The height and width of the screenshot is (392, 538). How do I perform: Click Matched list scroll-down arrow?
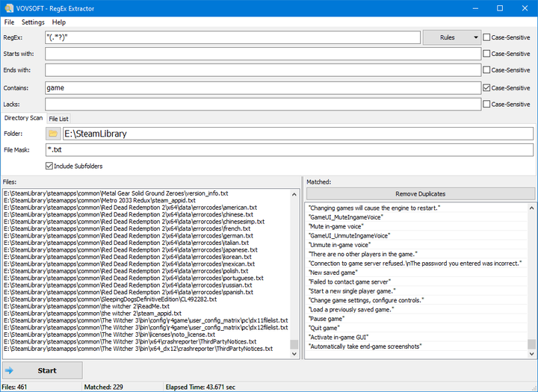coord(531,354)
